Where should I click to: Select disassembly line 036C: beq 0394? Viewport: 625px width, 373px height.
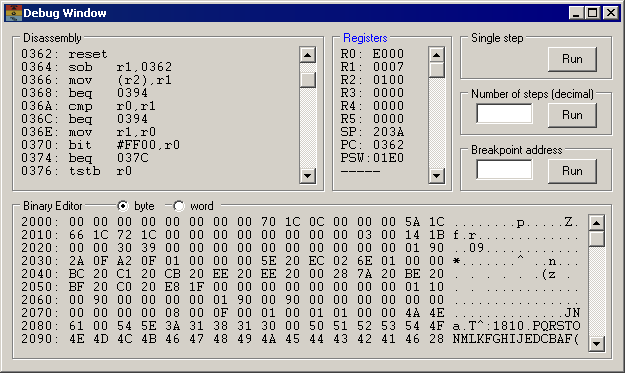(84, 119)
